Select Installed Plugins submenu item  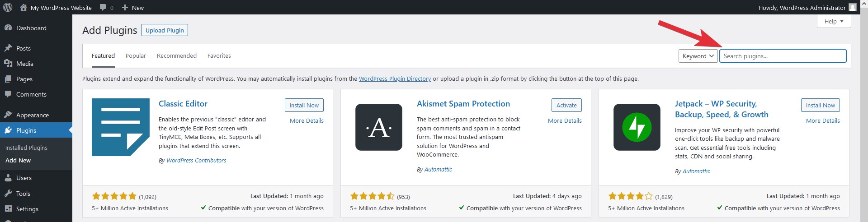(x=26, y=148)
